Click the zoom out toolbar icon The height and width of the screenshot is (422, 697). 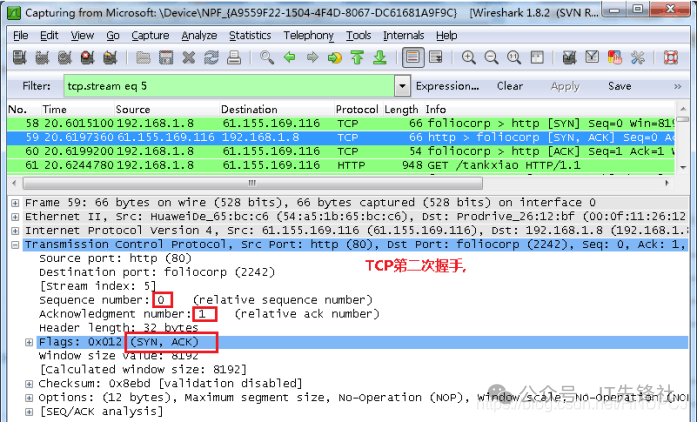click(490, 58)
